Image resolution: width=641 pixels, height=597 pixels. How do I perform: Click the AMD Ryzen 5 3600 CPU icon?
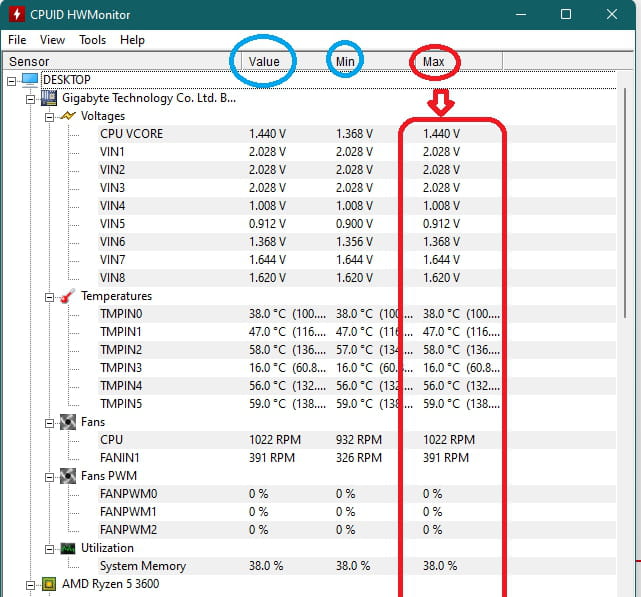click(49, 584)
